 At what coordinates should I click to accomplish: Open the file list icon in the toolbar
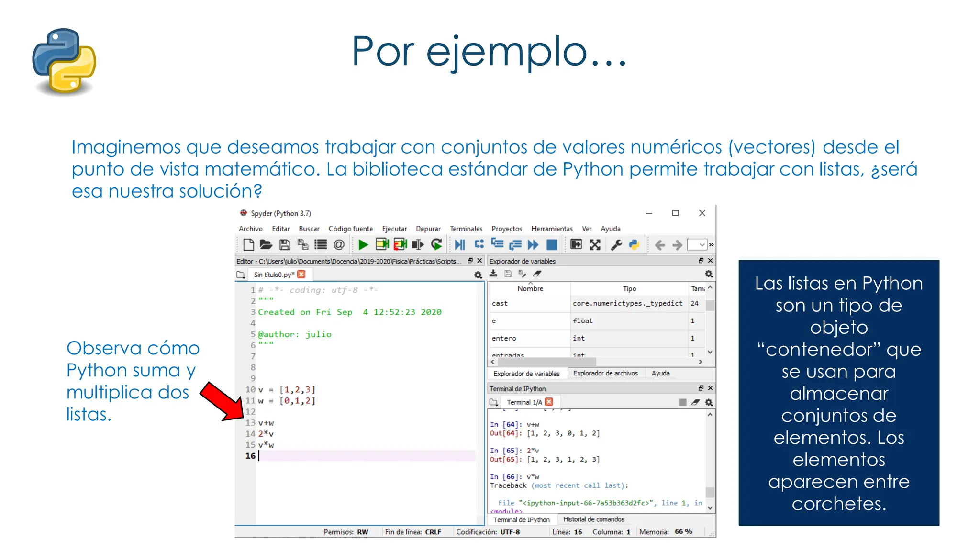coord(321,245)
